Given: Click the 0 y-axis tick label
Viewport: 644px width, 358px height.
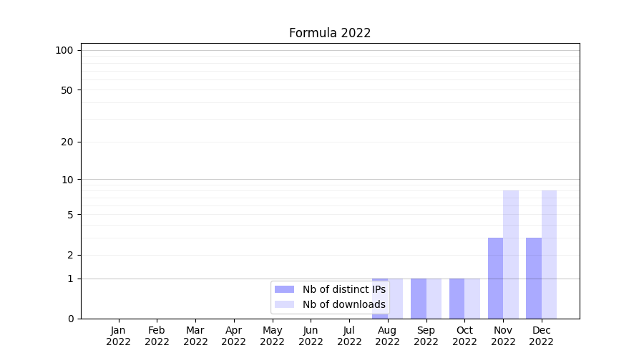Looking at the screenshot, I should click(70, 319).
